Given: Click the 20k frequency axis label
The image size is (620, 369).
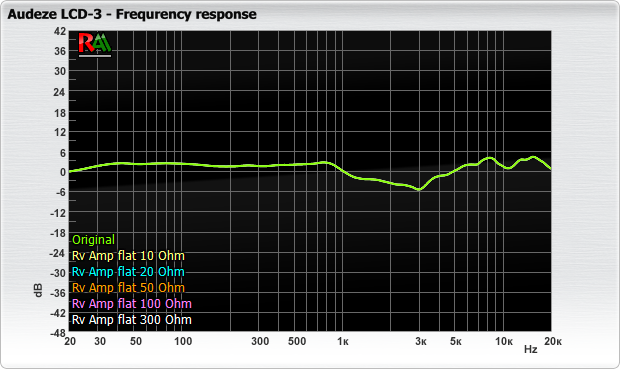Looking at the screenshot, I should click(553, 341).
